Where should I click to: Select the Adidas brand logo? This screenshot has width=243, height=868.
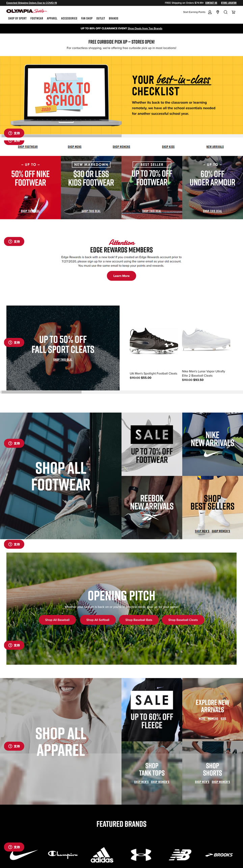coord(102,855)
